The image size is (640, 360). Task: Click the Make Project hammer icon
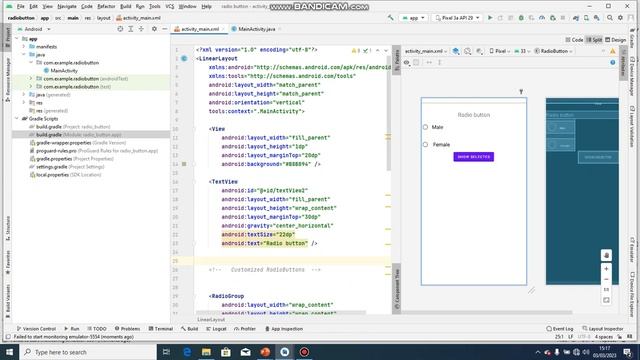391,18
